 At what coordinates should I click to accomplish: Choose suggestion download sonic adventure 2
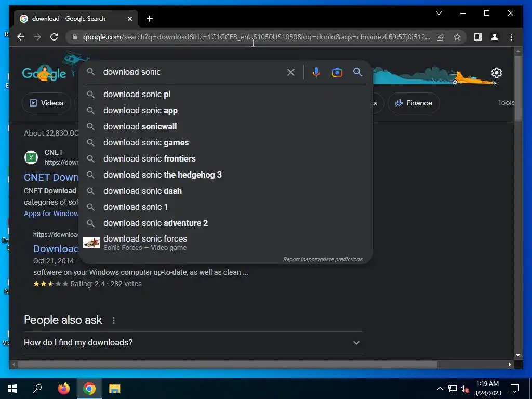(225, 223)
